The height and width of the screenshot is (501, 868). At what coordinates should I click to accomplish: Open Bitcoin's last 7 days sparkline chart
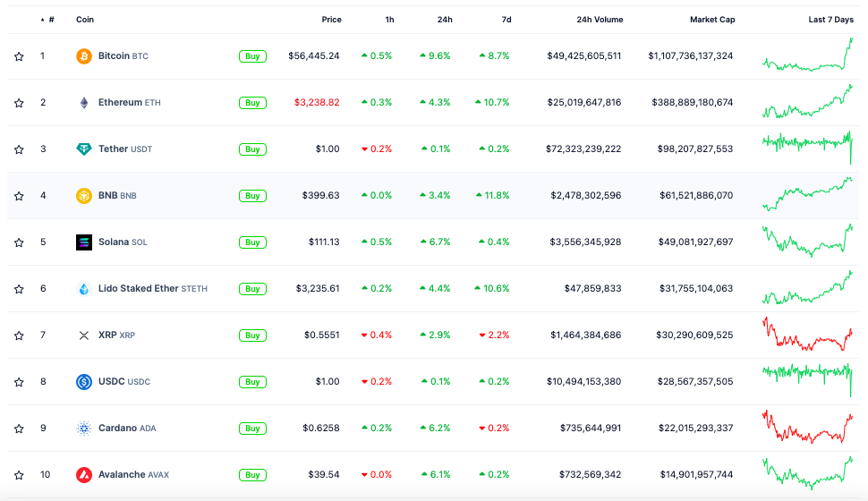[807, 56]
